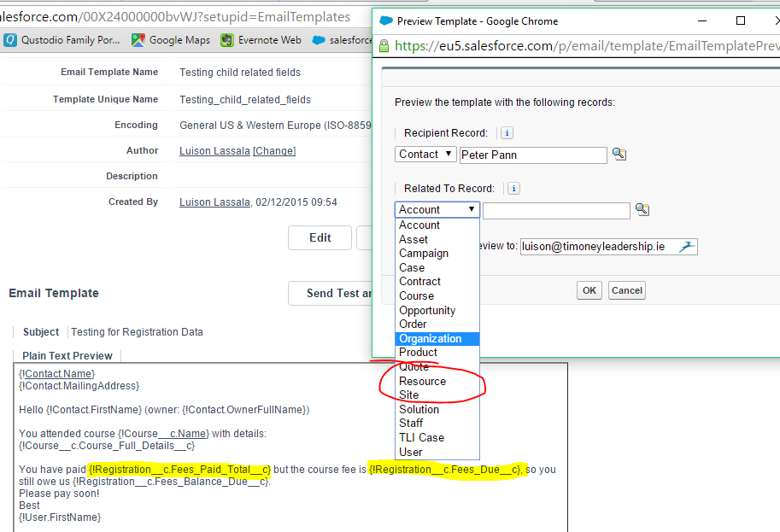
Task: Click the Peter Pann recipient input field
Action: coord(533,155)
